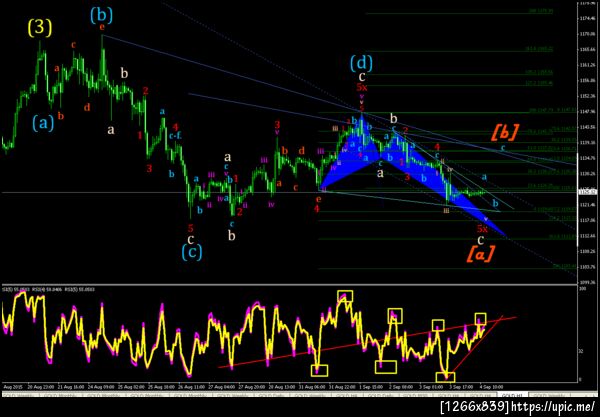Screen dimensions: 600x417
Task: Click the 4 Sep 10:00 time label
Action: [x=492, y=387]
